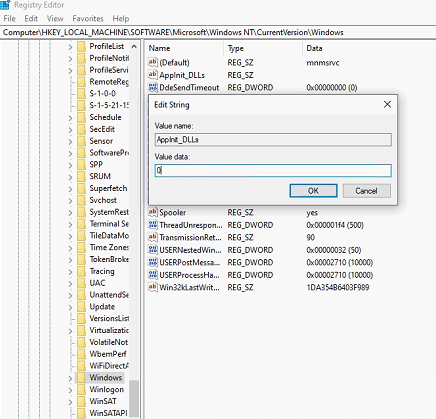This screenshot has height=419, width=436.
Task: Expand the Svchost key
Action: 70,201
